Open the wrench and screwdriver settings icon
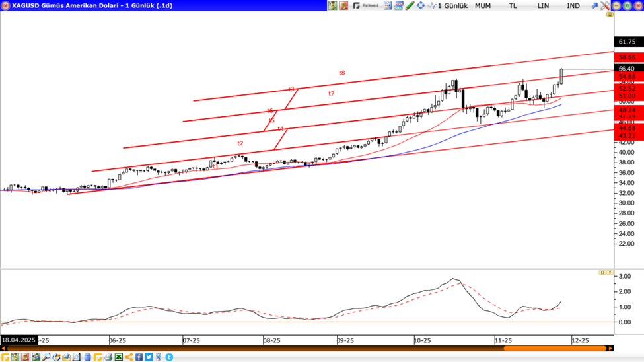This screenshot has width=644, height=362. [604, 5]
